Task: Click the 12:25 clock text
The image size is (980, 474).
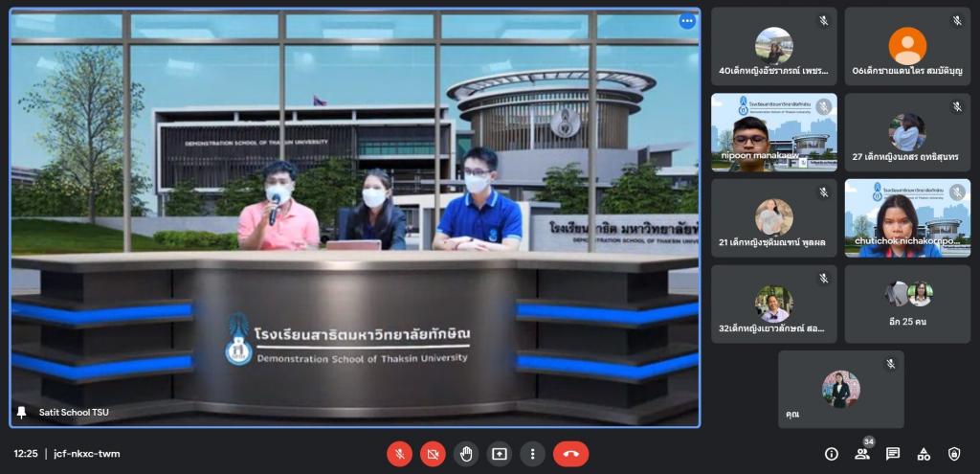Action: coord(26,454)
